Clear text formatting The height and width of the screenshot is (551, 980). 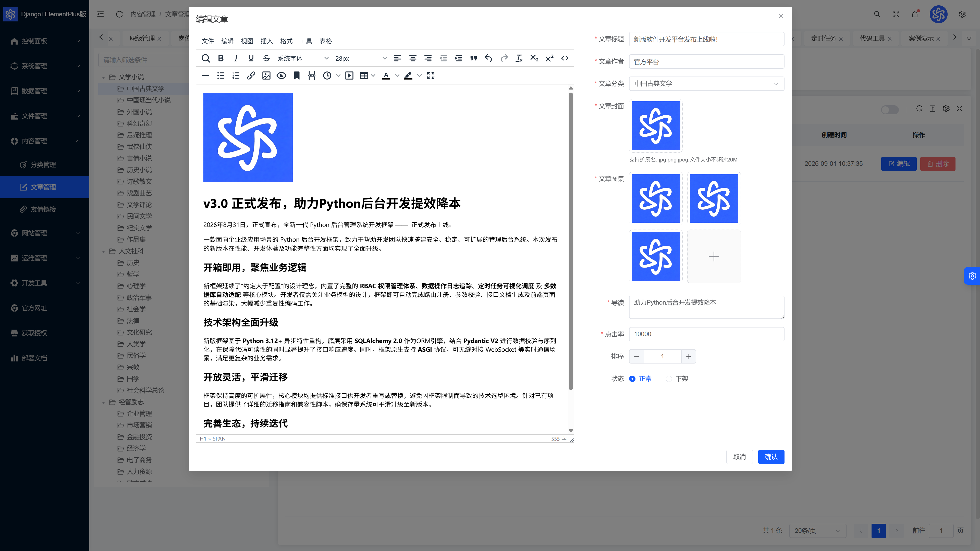pyautogui.click(x=519, y=58)
